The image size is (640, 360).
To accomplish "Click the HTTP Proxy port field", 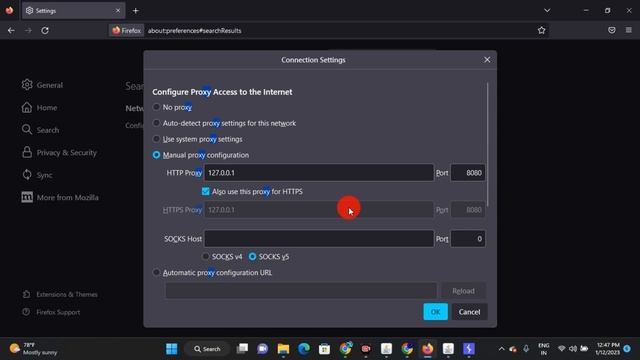I will coord(468,173).
